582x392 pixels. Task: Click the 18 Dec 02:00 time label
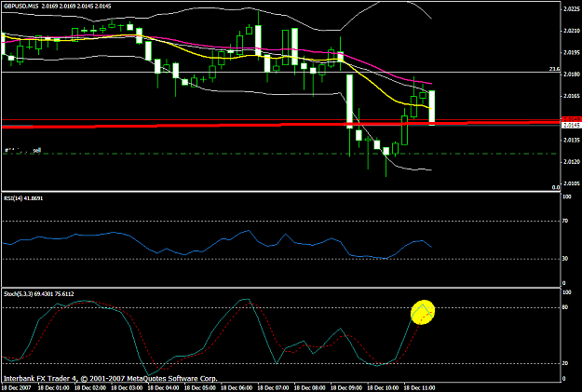point(89,388)
